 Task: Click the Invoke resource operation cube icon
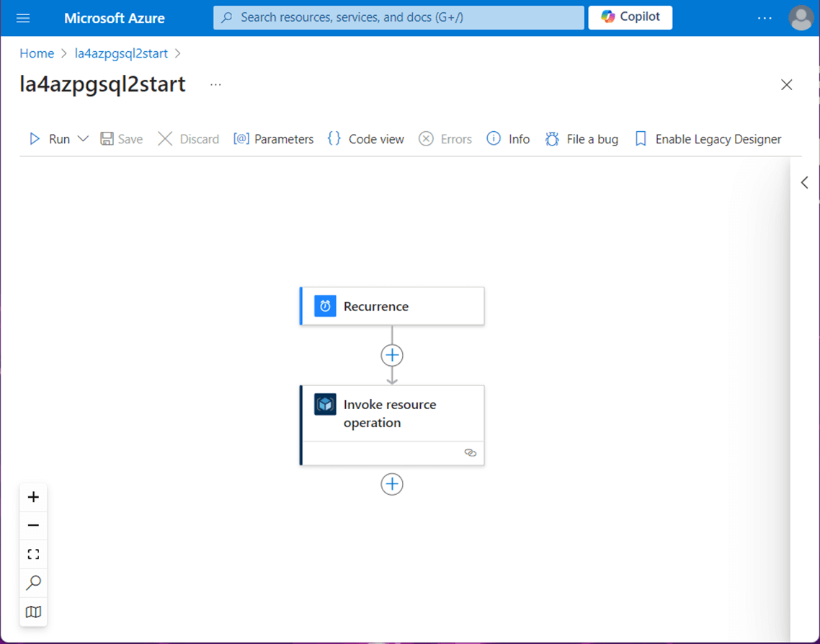325,405
